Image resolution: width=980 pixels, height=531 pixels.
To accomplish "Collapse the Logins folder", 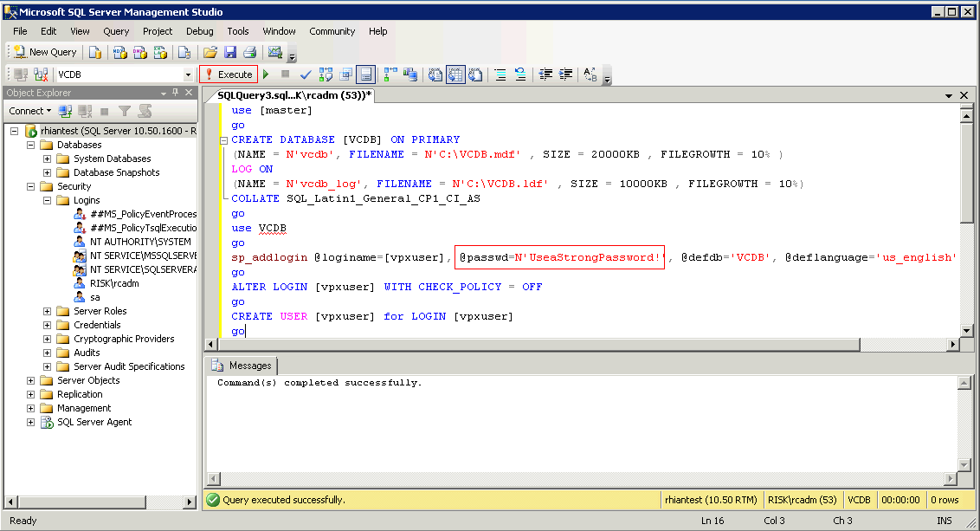I will 47,200.
